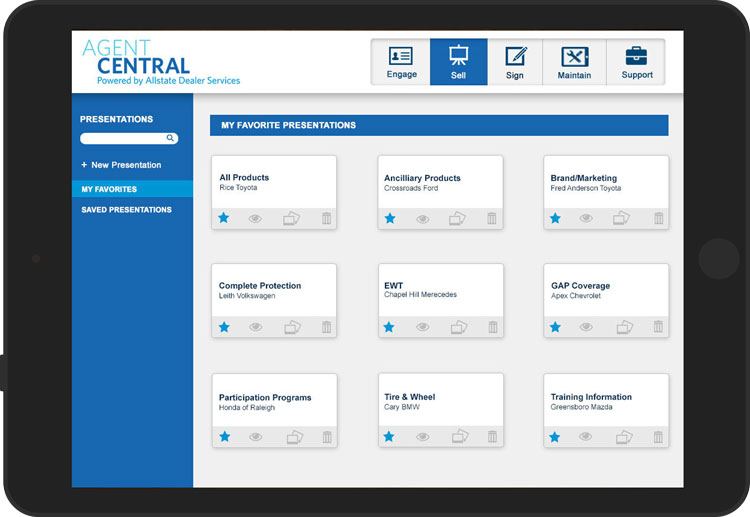
Task: Toggle star on Ancilliary Products
Action: point(390,219)
